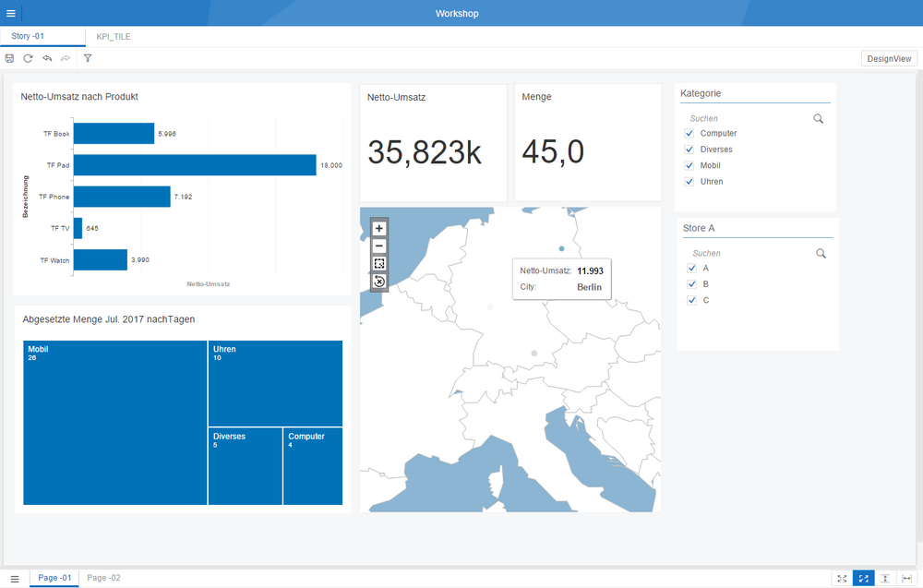
Task: Open the page list menu at bottom left
Action: point(15,579)
